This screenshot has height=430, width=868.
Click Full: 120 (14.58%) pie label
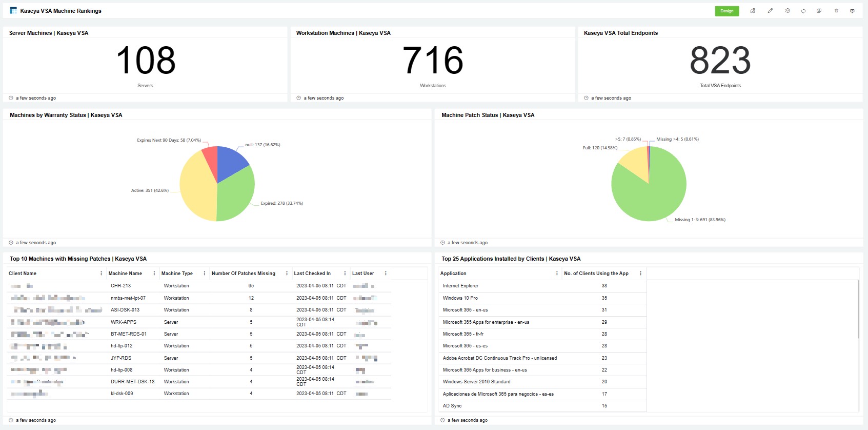pos(600,148)
